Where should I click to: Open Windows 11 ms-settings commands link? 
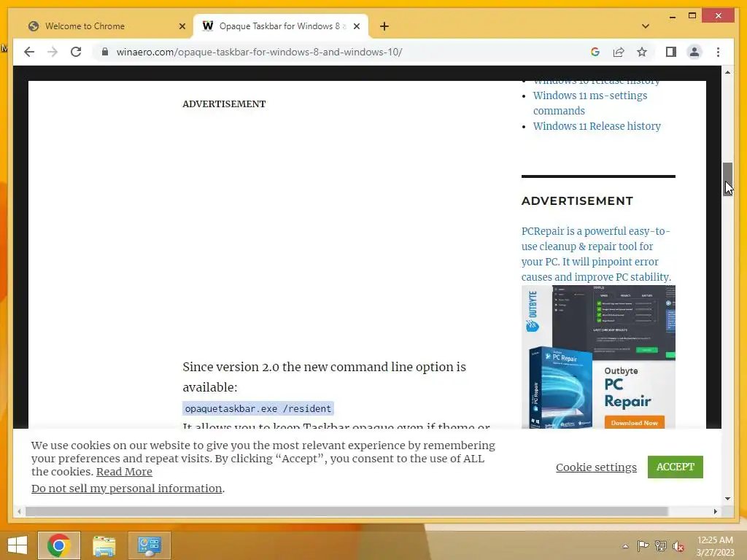589,103
